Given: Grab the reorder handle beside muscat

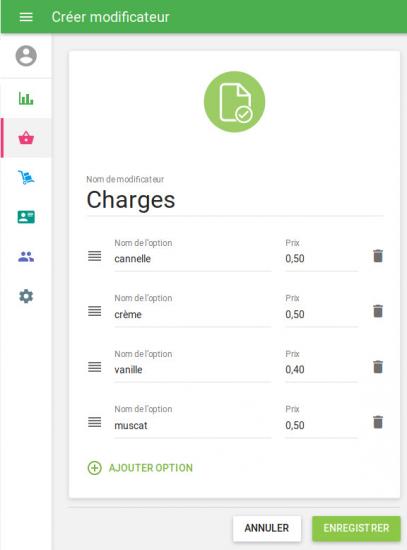Looking at the screenshot, I should point(94,422).
